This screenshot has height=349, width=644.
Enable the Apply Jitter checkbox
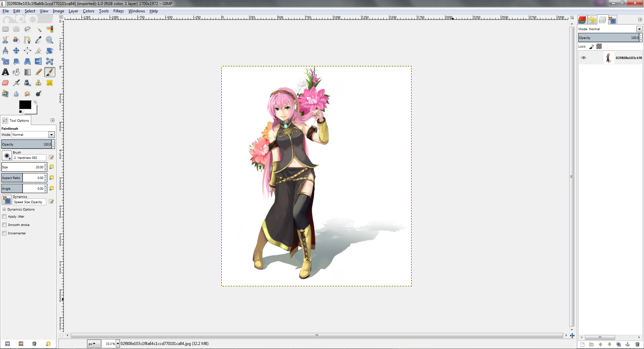pyautogui.click(x=4, y=217)
